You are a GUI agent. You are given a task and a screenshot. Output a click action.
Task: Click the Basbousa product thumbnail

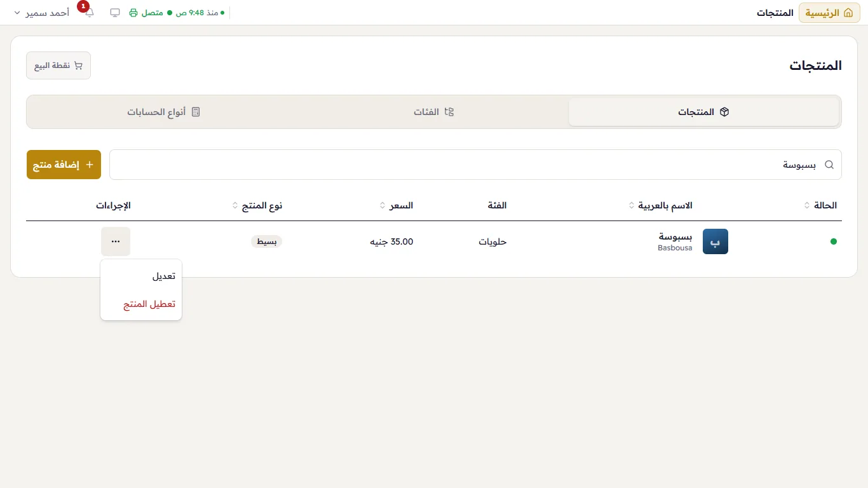tap(715, 241)
